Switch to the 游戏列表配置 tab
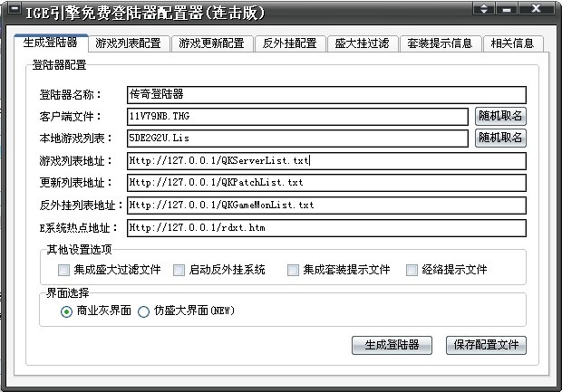This screenshot has height=392, width=562. click(132, 43)
